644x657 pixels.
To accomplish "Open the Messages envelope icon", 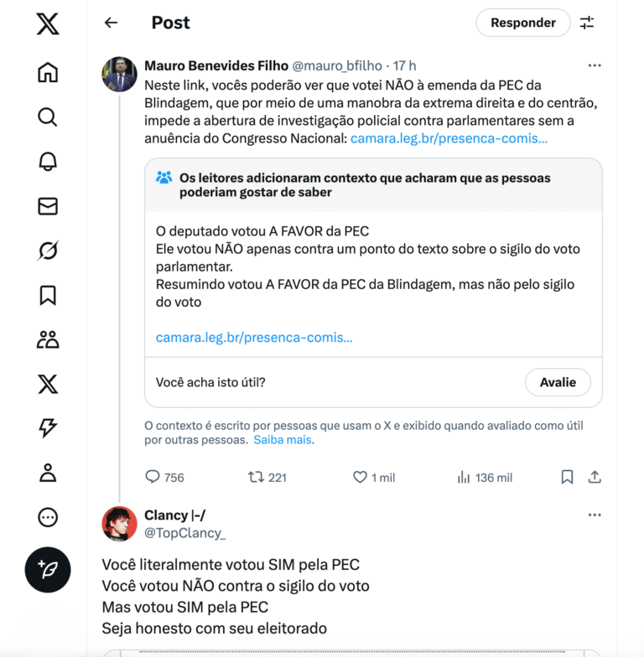I will tap(48, 206).
